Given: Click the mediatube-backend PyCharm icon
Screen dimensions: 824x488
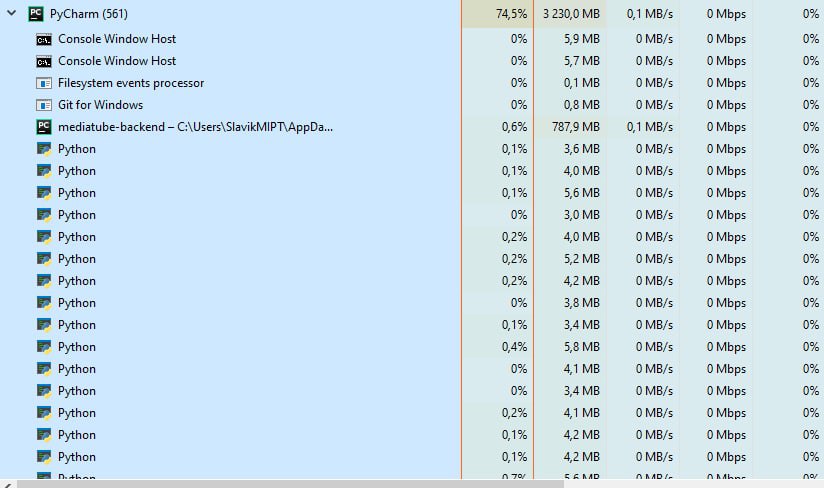Looking at the screenshot, I should click(x=44, y=127).
